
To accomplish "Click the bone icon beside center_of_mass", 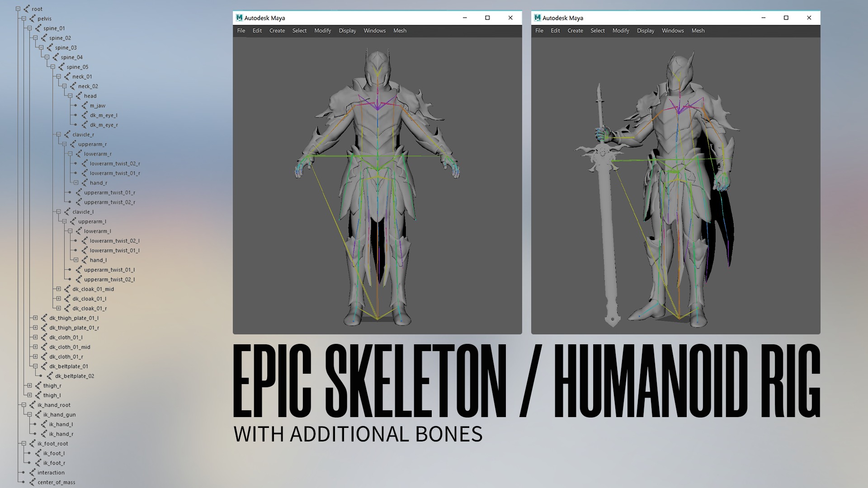I will [33, 482].
